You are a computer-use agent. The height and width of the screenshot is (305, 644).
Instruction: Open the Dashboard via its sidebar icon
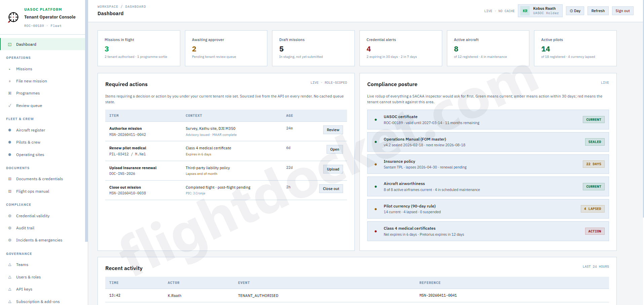tap(10, 44)
